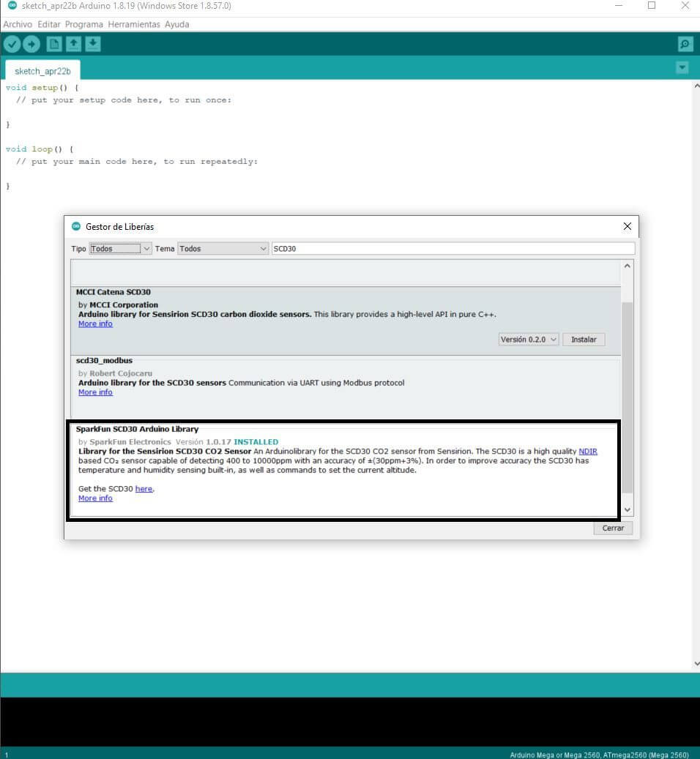Open the NDIR hyperlink
Screen dimensions: 700x759
(588, 452)
